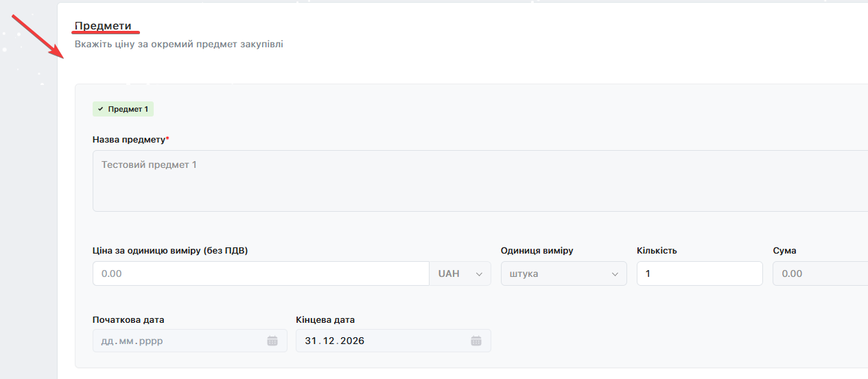Click the Кількість label
Image resolution: width=868 pixels, height=379 pixels.
657,250
